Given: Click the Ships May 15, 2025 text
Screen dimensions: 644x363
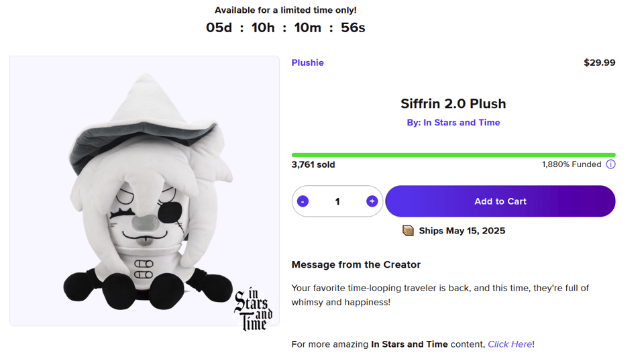Looking at the screenshot, I should (462, 231).
